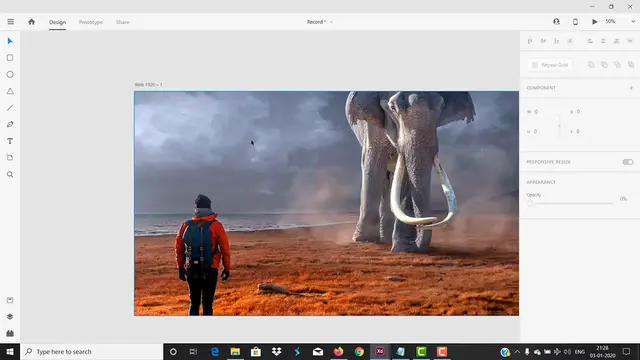Open Dropbox from the taskbar
This screenshot has width=640, height=360.
click(x=276, y=351)
